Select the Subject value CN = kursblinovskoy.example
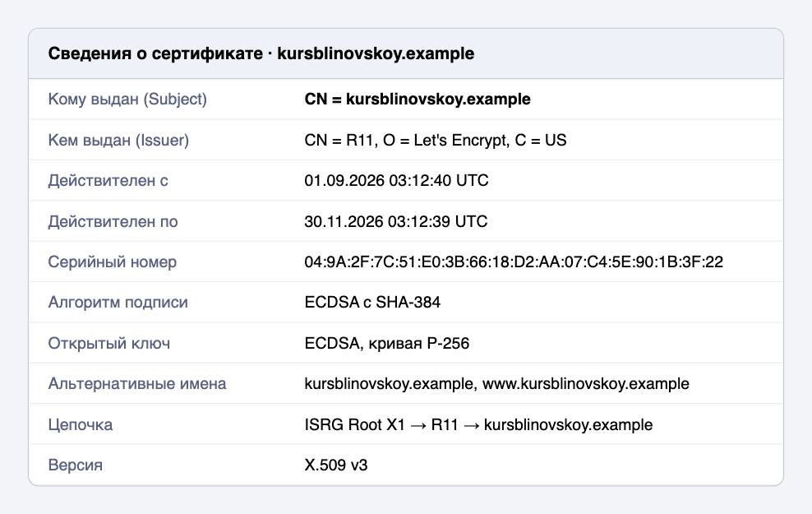 click(x=418, y=99)
